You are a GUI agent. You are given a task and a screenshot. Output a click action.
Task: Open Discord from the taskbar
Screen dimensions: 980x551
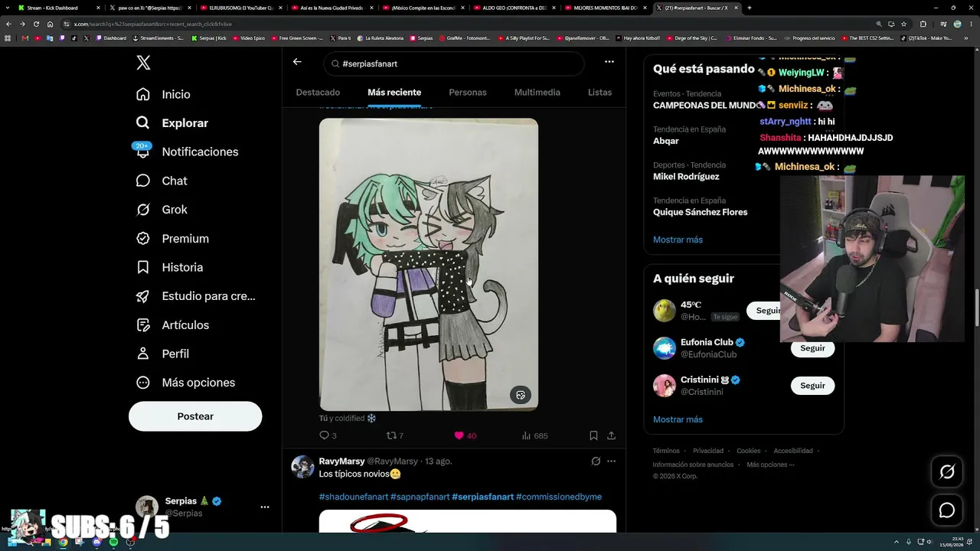[96, 542]
